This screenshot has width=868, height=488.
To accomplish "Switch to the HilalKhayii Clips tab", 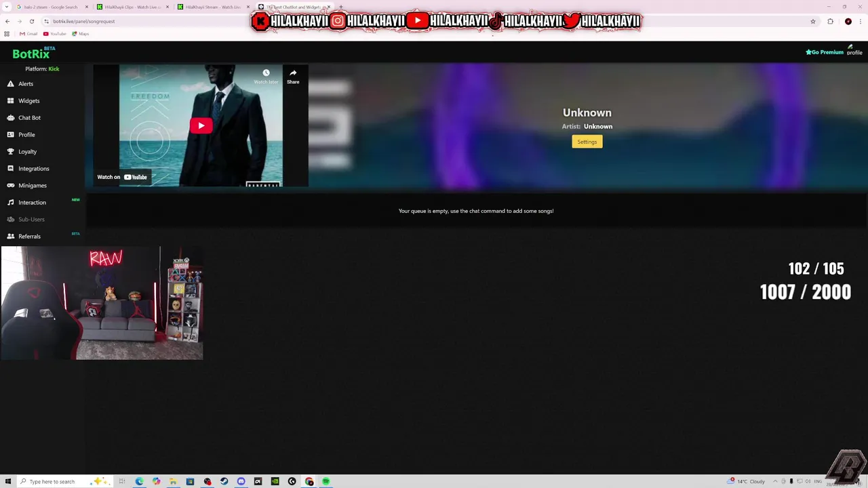I will (x=132, y=7).
